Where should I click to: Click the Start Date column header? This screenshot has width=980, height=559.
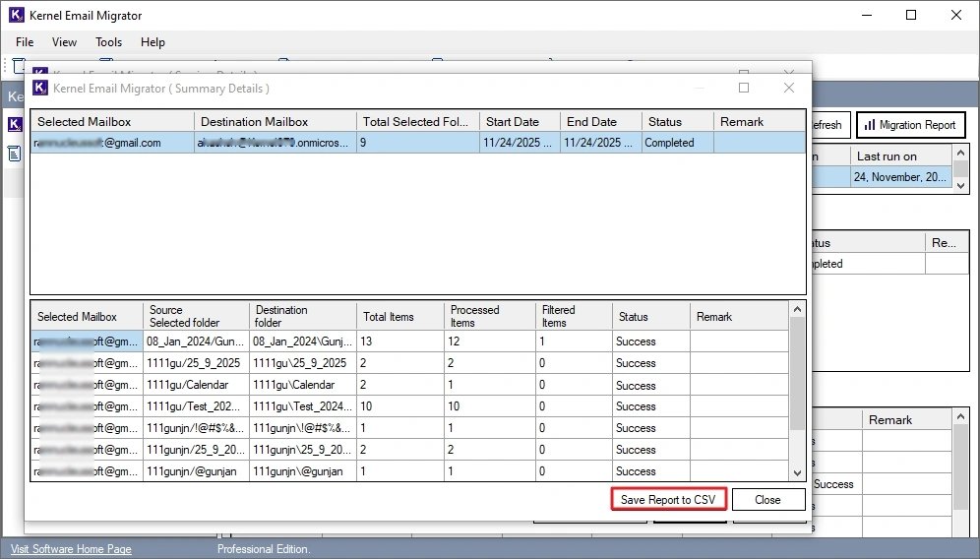point(520,121)
